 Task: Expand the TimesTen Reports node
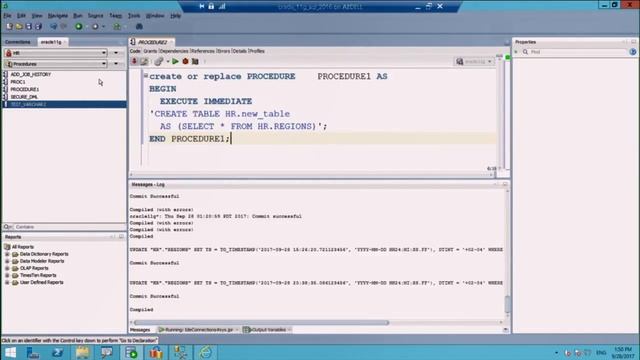tap(7, 275)
